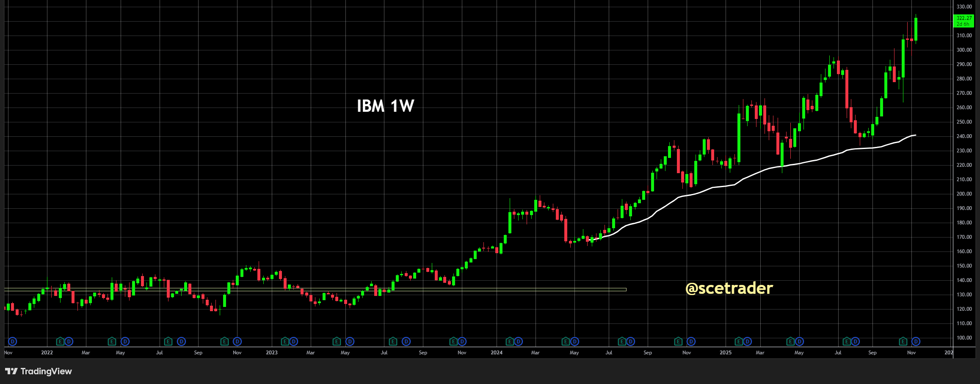The image size is (980, 384).
Task: Show the dividend marker at May 2024
Action: (574, 341)
